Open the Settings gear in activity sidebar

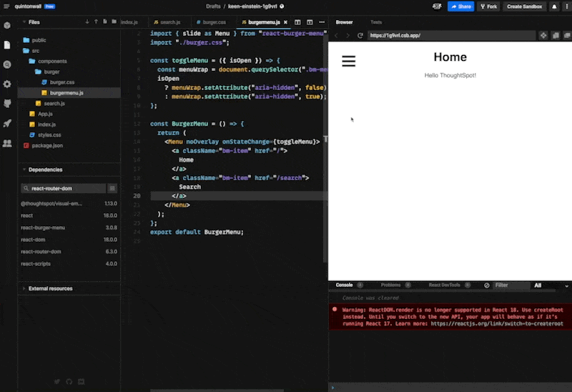pyautogui.click(x=7, y=84)
